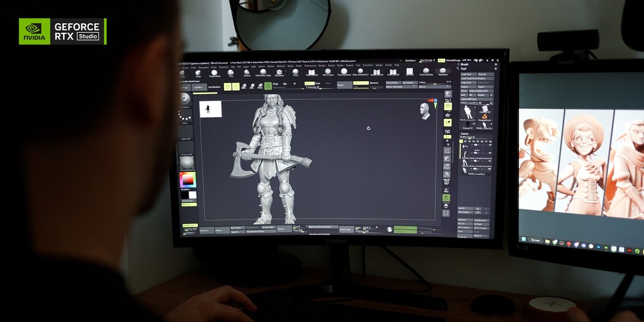Collapse the Subtool section

tap(464, 134)
